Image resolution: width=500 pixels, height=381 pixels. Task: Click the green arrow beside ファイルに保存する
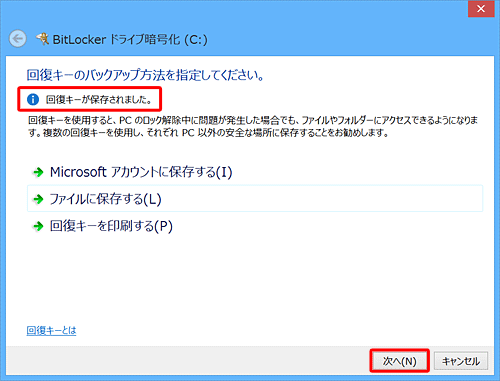click(38, 199)
